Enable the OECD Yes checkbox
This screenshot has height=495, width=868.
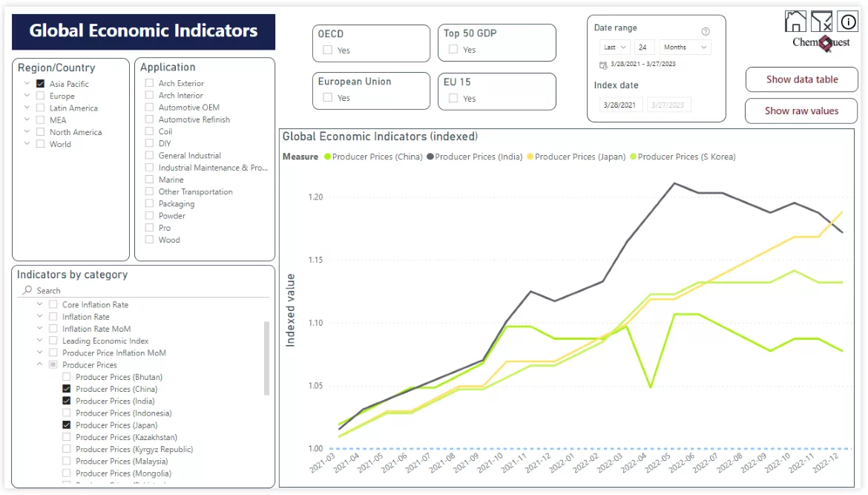point(328,50)
